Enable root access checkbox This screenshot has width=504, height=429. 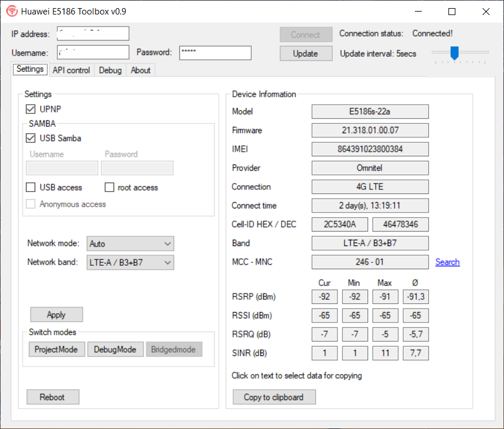coord(109,187)
